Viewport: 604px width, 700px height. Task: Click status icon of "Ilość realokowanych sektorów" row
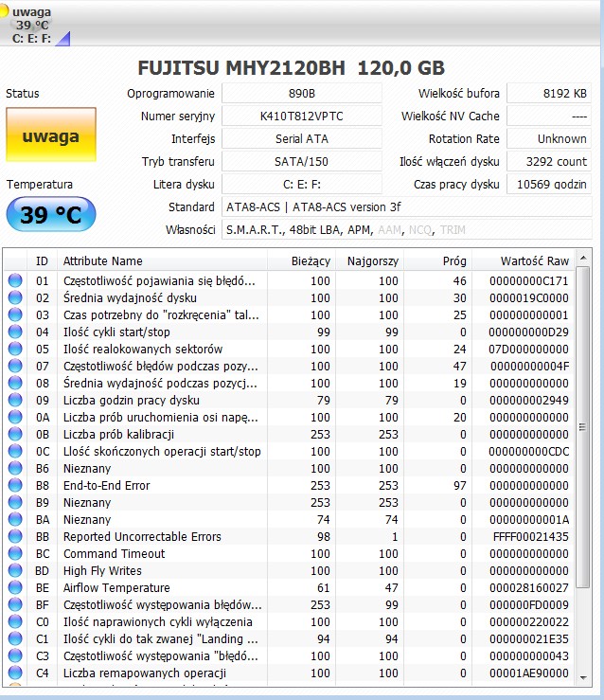tap(15, 349)
